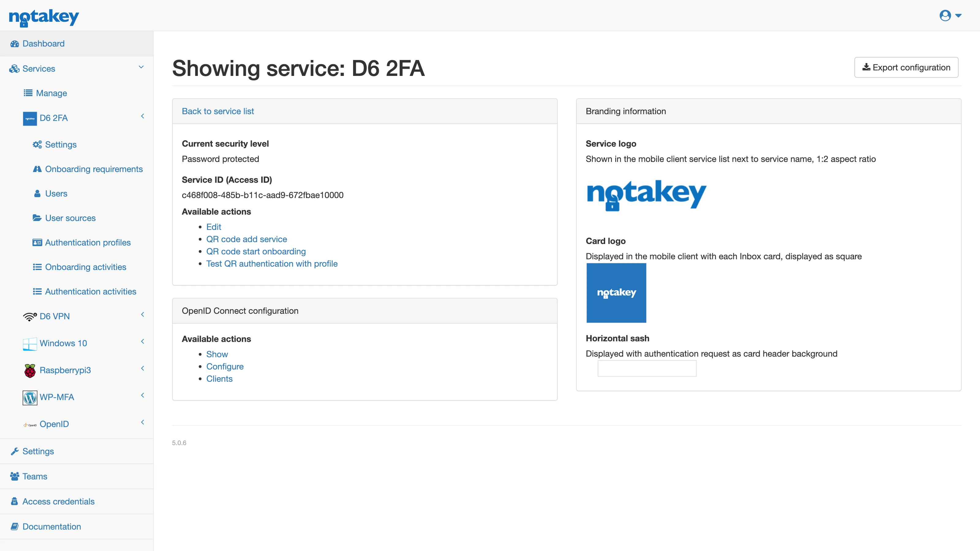This screenshot has height=551, width=980.
Task: Click the Export configuration button
Action: [906, 67]
